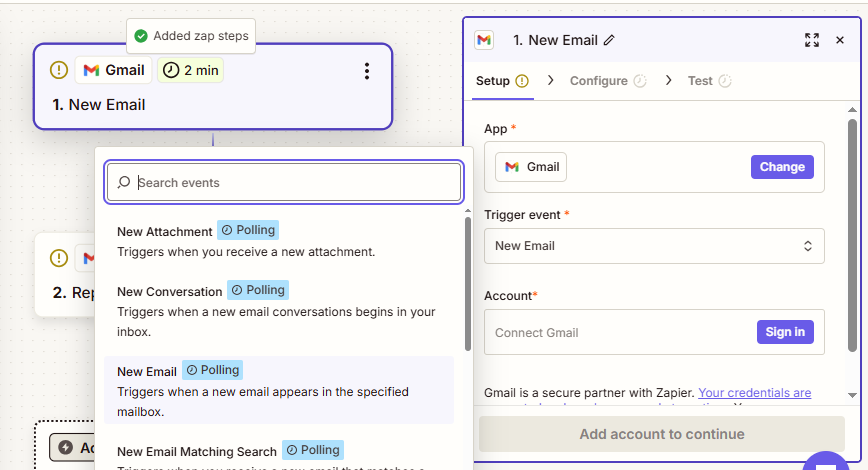Click the Polling badge next to New Email Matching Search
This screenshot has height=470, width=868.
point(313,450)
